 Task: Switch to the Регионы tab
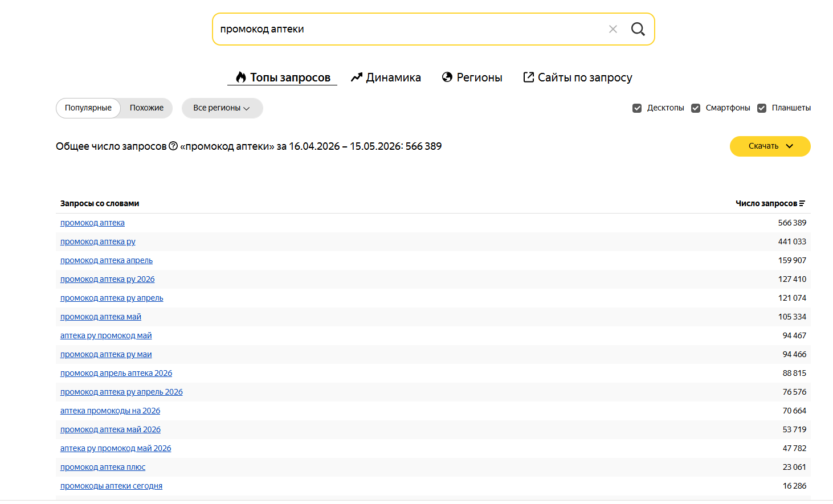tap(472, 77)
